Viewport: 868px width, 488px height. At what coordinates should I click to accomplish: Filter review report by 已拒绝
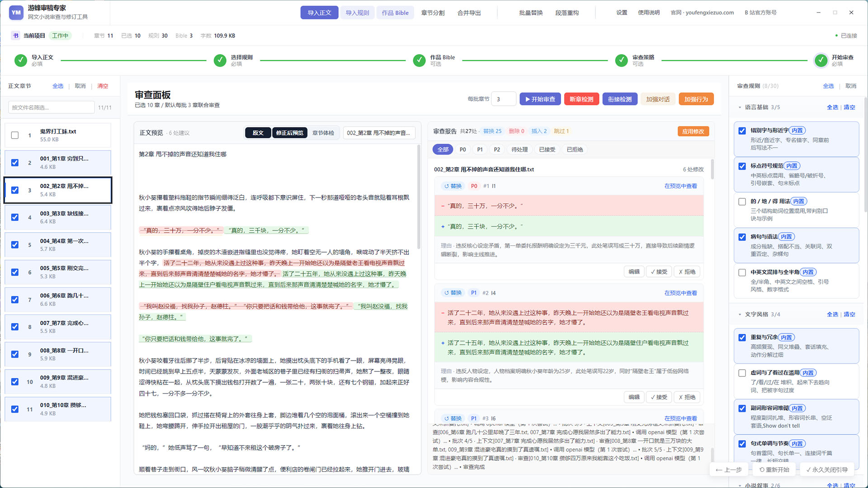(575, 150)
